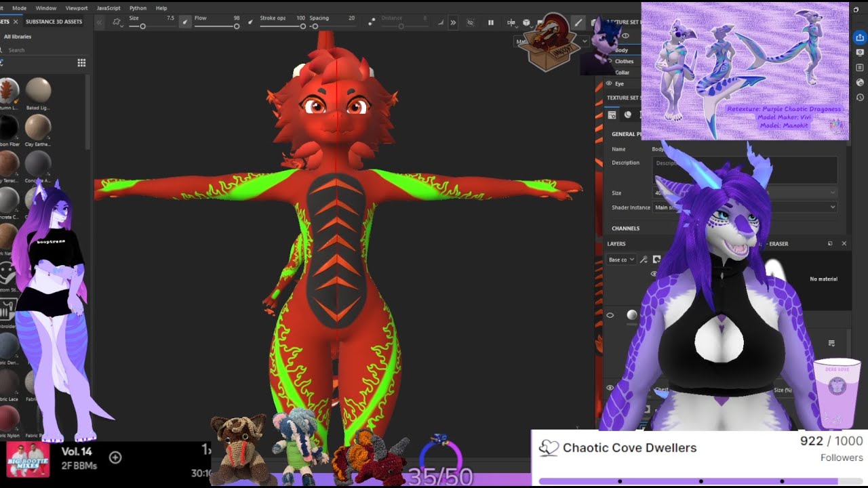Adjust the Spacing slider
This screenshot has height=488, width=868.
point(332,26)
